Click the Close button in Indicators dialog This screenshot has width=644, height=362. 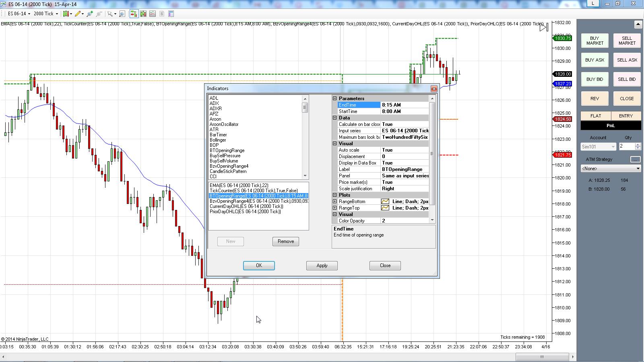pos(385,265)
